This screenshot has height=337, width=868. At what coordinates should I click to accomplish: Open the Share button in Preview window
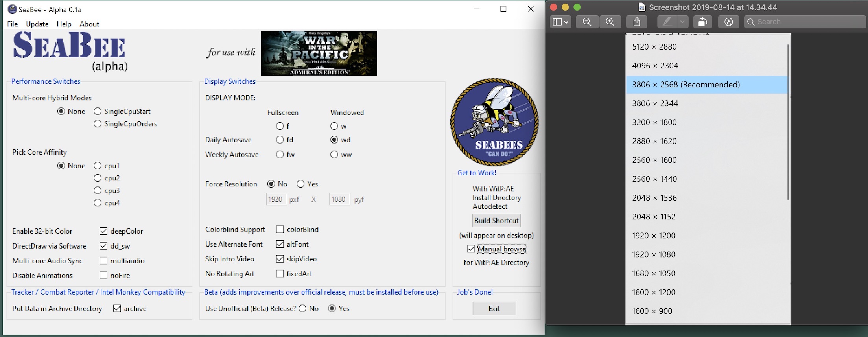point(637,22)
